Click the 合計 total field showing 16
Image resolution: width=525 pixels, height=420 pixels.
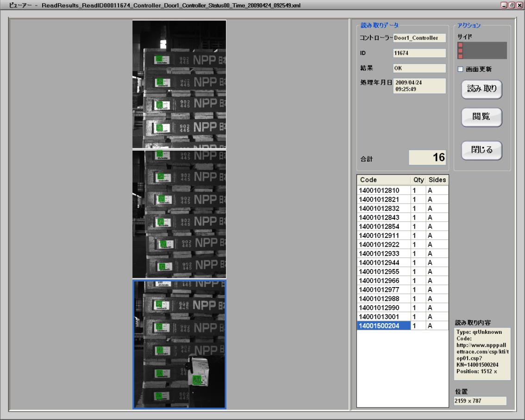pos(427,157)
